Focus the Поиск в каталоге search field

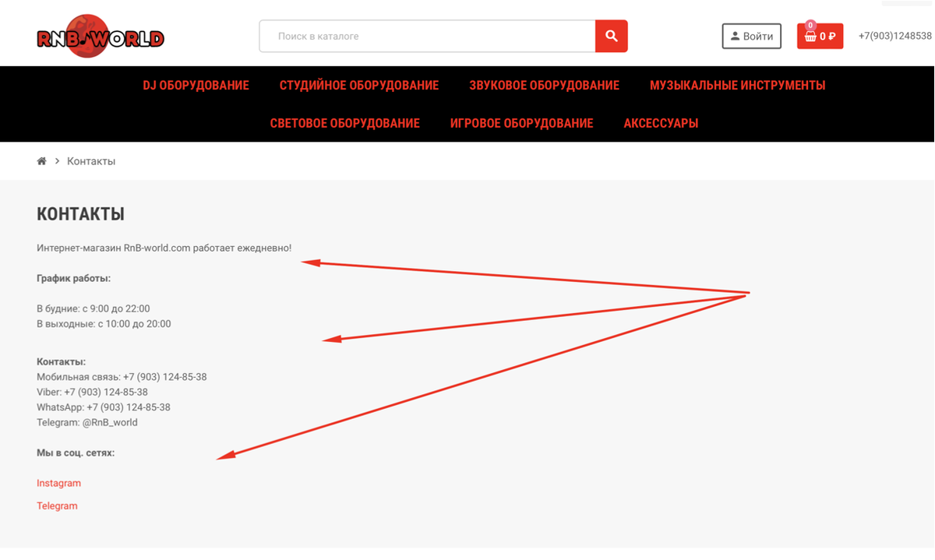[427, 36]
